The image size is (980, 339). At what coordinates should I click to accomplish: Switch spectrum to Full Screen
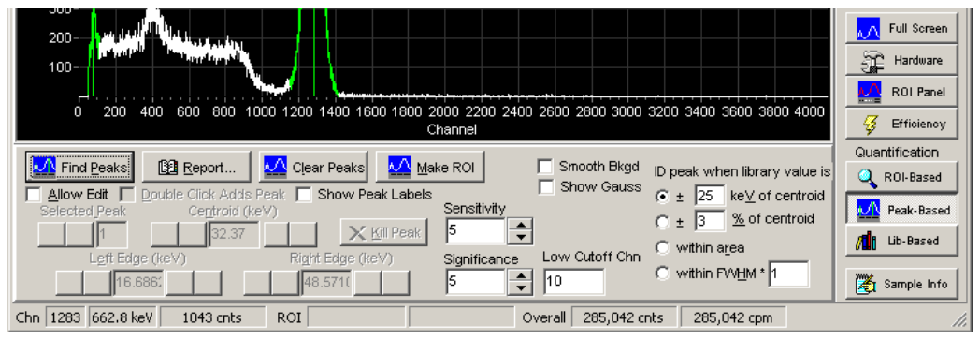(x=901, y=28)
